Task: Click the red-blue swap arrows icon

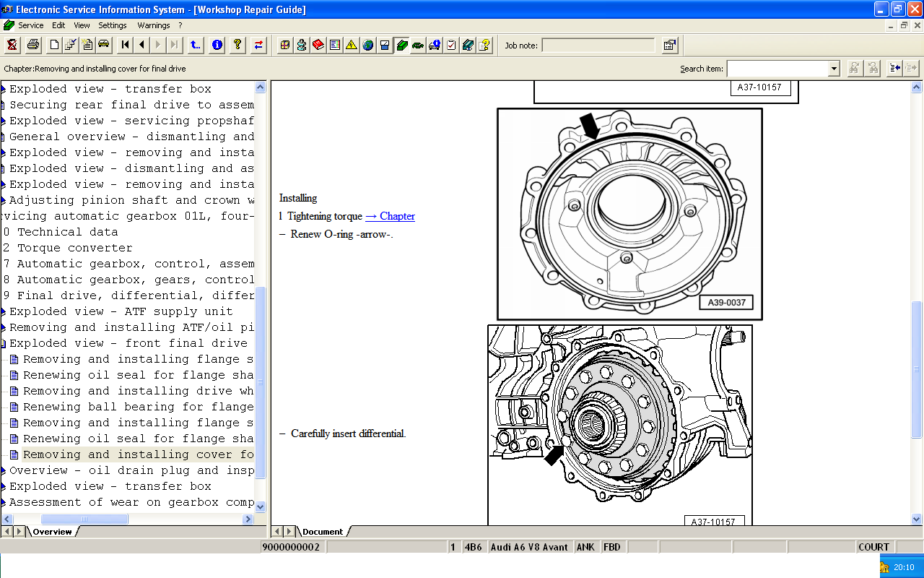Action: coord(258,46)
